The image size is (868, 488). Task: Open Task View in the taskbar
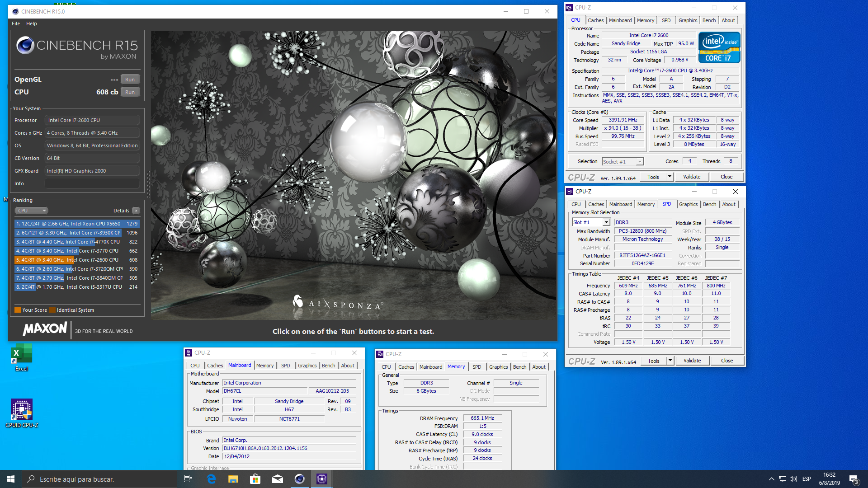(188, 479)
